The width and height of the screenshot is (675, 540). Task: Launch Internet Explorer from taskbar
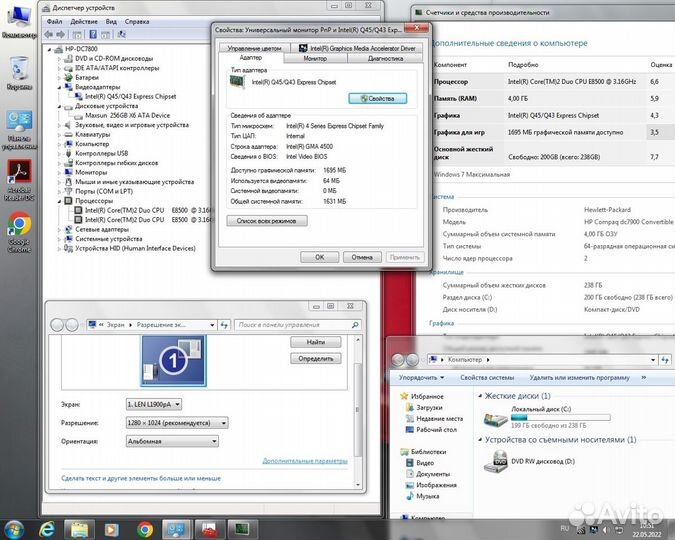click(46, 530)
